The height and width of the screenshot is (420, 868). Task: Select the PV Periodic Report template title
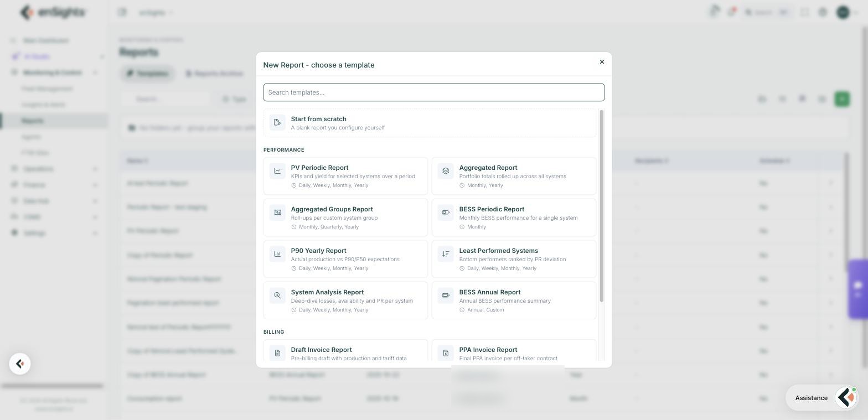319,168
